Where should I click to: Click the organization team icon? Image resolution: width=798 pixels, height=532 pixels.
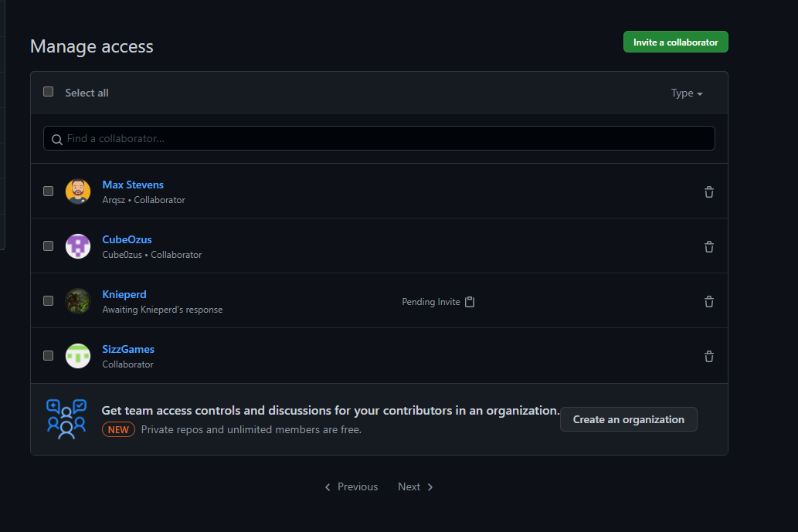(x=66, y=419)
